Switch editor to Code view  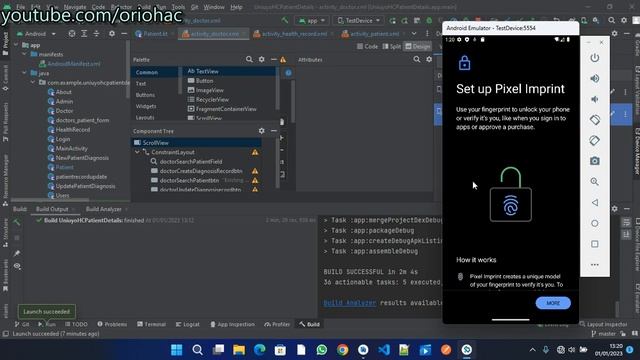point(367,47)
